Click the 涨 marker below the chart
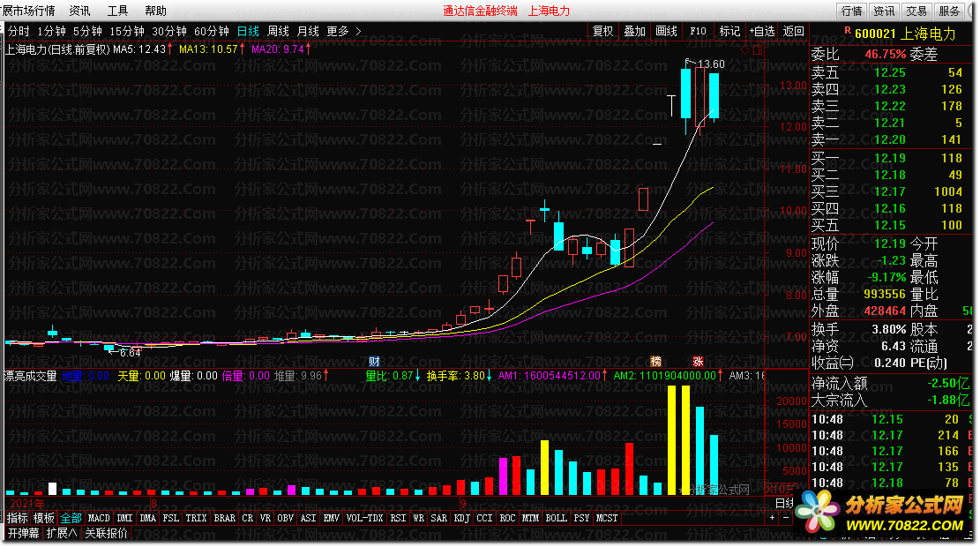Image resolution: width=980 pixels, height=547 pixels. [x=698, y=362]
